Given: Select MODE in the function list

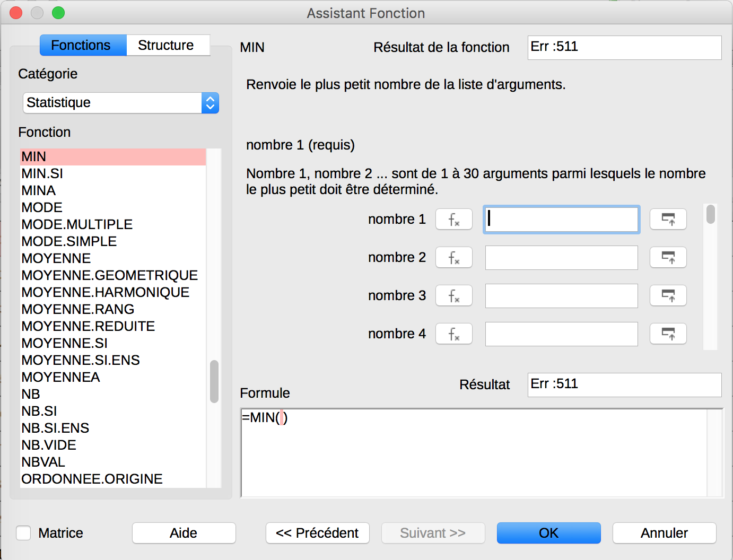Looking at the screenshot, I should [x=113, y=207].
